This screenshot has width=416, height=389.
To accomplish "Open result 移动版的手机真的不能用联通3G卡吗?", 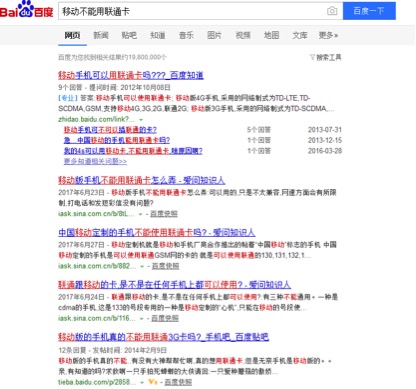I will click(163, 337).
